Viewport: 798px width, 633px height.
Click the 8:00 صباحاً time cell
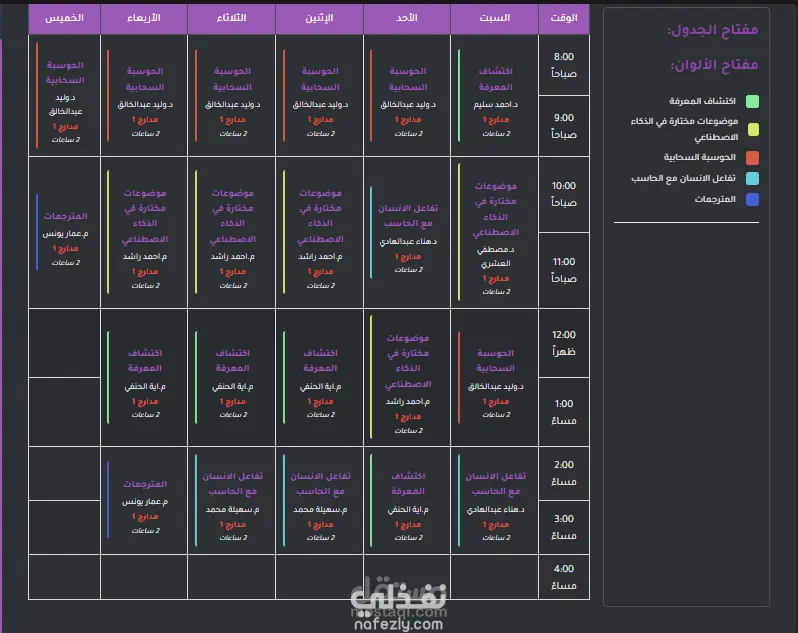pyautogui.click(x=564, y=65)
